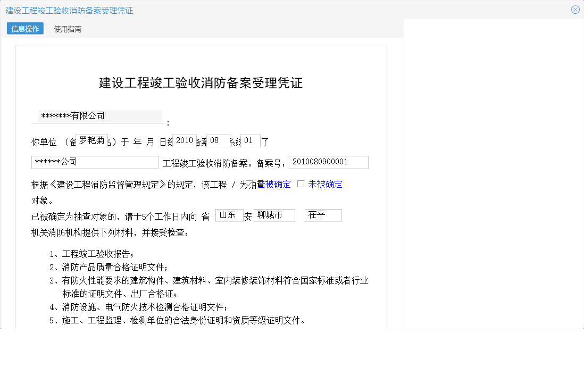Click the *******有限公司 company field
Image resolution: width=584 pixels, height=392 pixels.
(x=100, y=116)
